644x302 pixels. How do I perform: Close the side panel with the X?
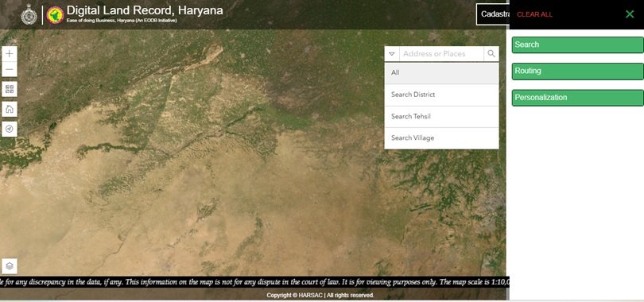[630, 14]
